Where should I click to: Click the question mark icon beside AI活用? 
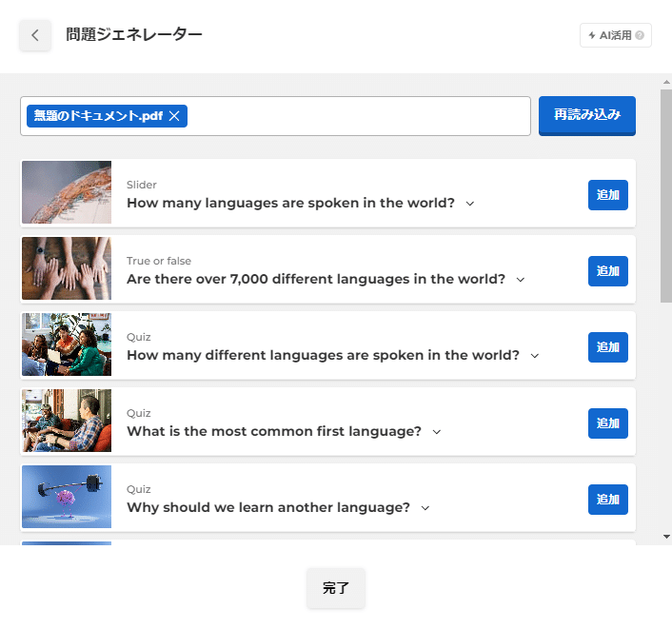(640, 35)
